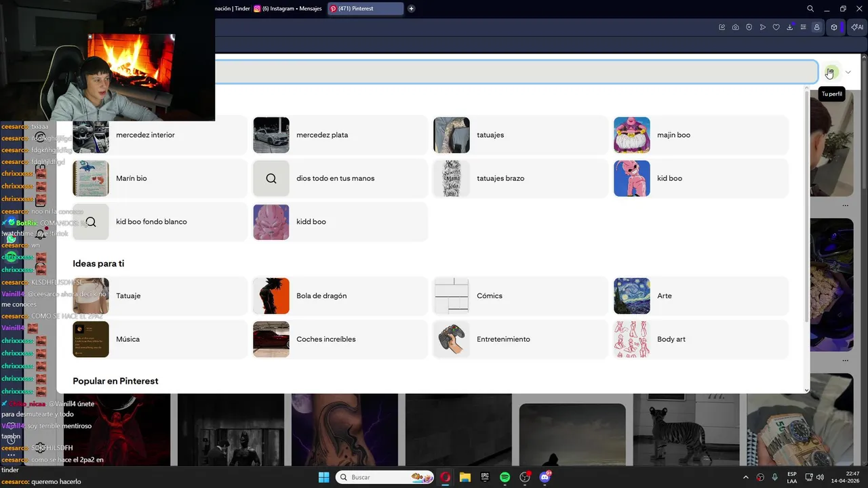Open the Windows Start menu
Screen dimensions: 868x488
pos(323,477)
